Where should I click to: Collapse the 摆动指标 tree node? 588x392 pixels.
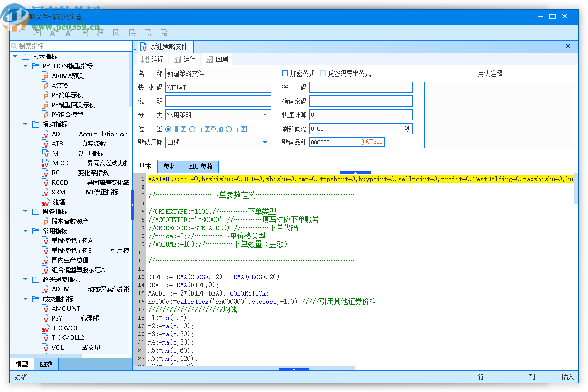pos(26,124)
